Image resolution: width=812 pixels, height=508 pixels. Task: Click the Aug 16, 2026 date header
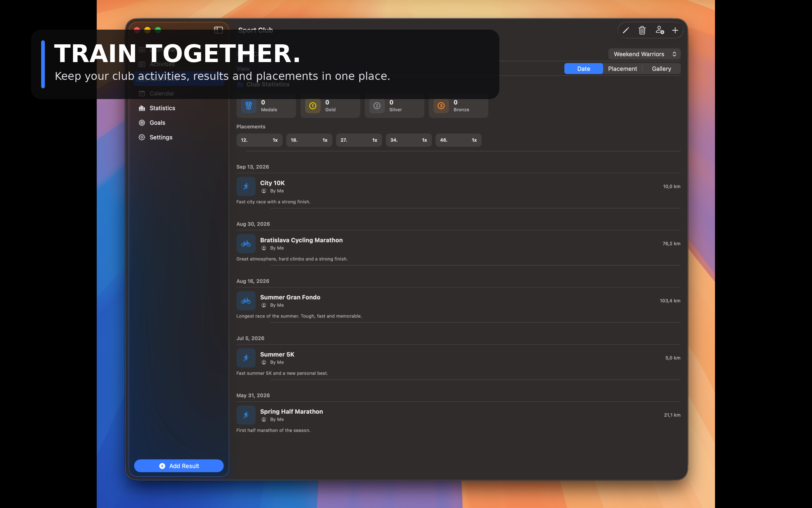tap(253, 281)
